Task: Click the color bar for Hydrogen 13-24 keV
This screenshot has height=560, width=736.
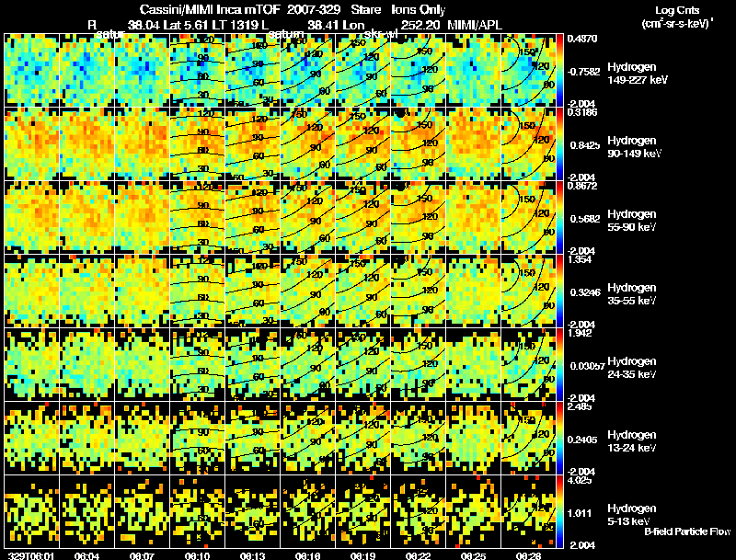Action: click(560, 438)
